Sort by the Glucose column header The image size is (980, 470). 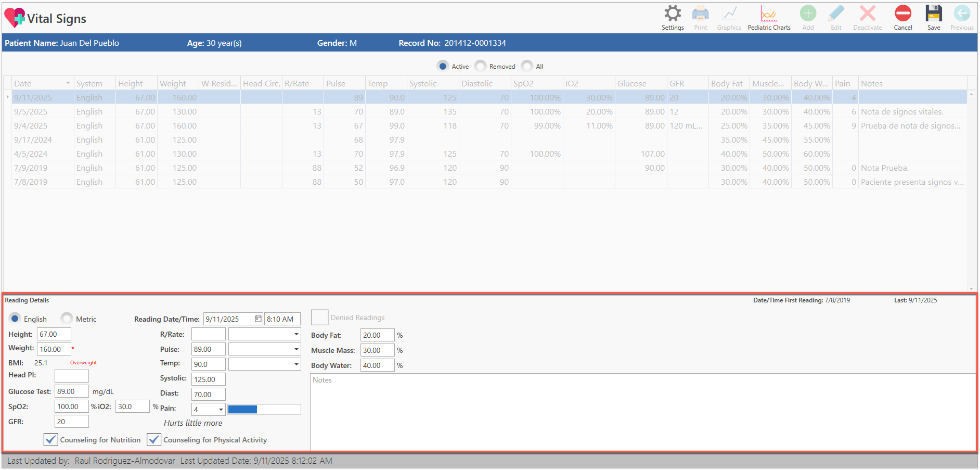click(641, 83)
